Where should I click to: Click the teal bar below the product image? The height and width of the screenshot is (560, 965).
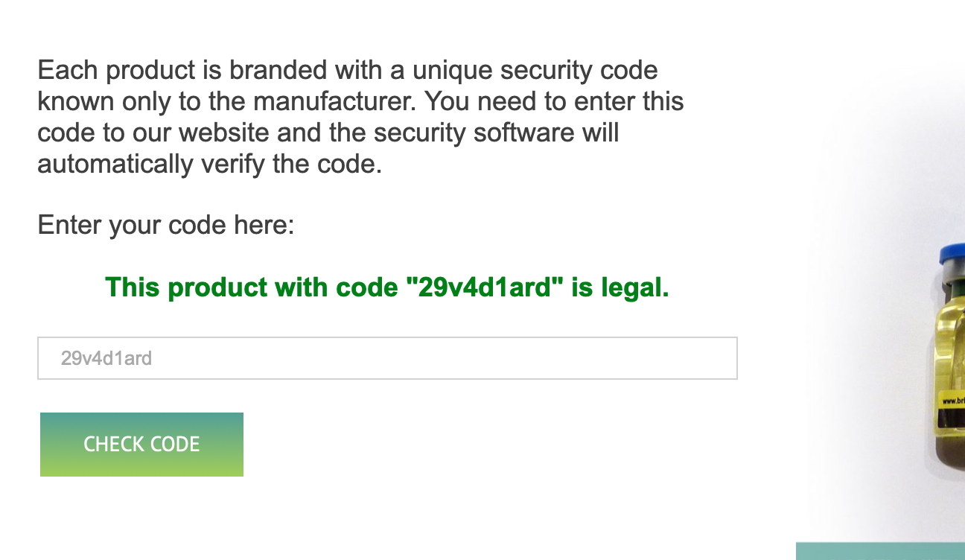(880, 551)
